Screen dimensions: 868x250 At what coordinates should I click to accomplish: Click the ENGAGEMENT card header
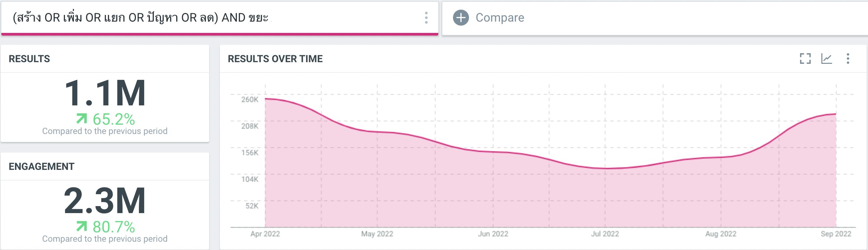coord(41,167)
